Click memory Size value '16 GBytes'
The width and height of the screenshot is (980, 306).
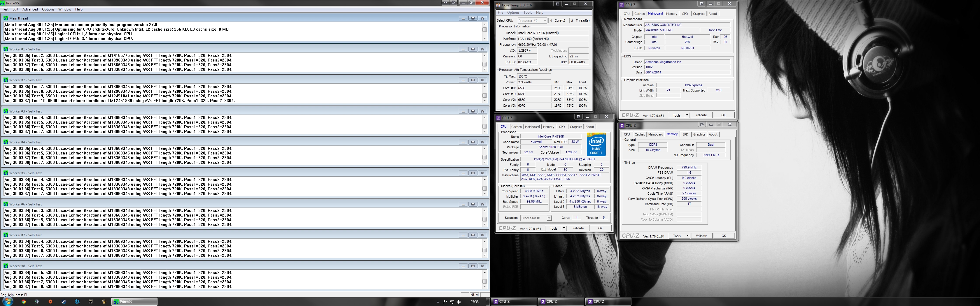[653, 150]
